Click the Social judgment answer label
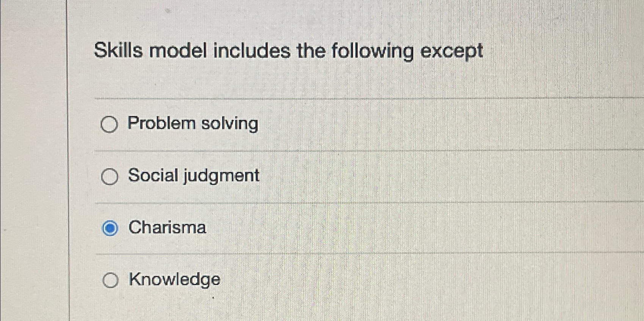This screenshot has width=644, height=321. click(x=193, y=175)
